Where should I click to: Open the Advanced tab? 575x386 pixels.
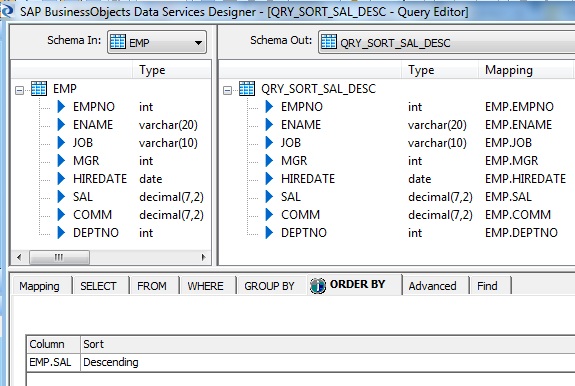click(x=432, y=286)
